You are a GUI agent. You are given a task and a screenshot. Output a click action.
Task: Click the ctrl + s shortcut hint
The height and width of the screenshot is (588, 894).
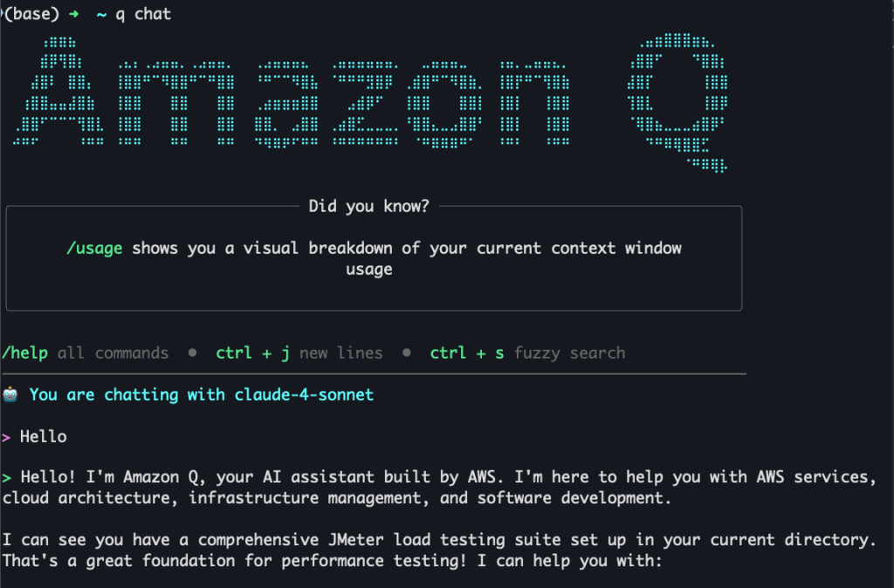pyautogui.click(x=467, y=353)
